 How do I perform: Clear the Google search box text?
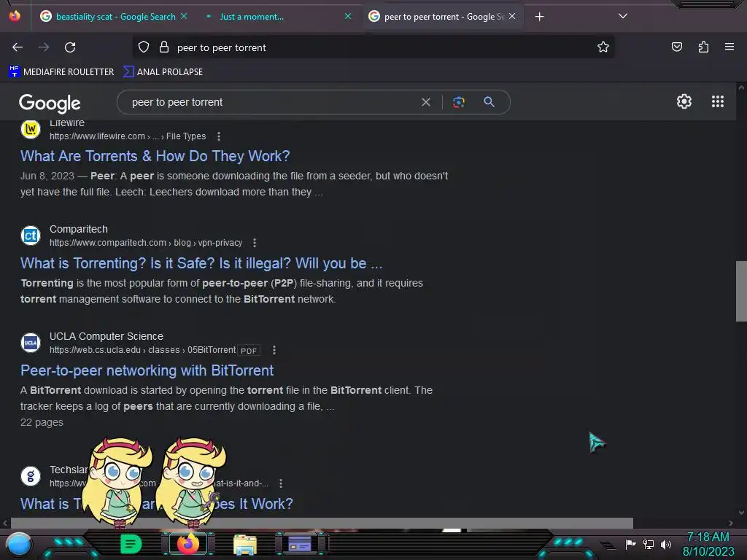click(x=426, y=102)
